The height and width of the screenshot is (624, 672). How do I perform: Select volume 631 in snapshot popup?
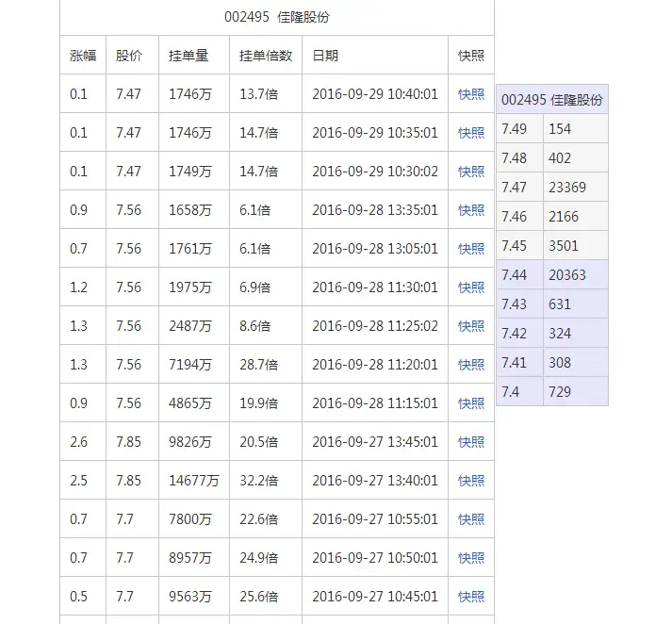click(576, 304)
